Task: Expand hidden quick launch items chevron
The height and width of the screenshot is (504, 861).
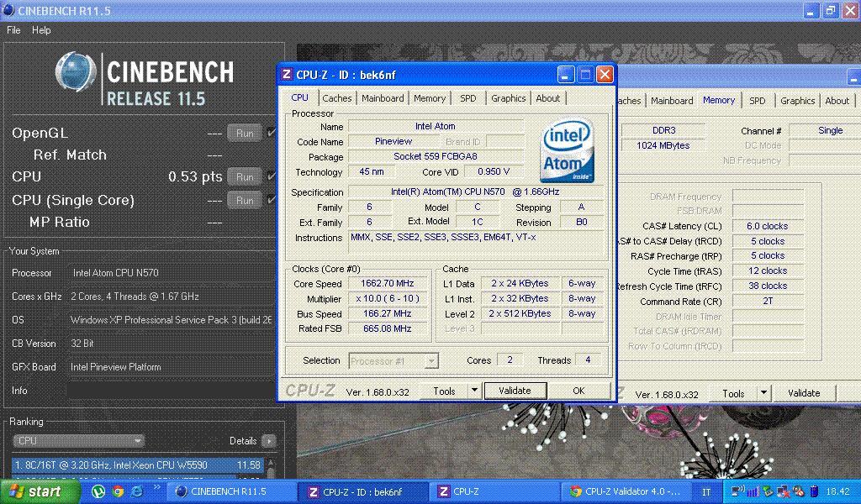Action: 156,486
